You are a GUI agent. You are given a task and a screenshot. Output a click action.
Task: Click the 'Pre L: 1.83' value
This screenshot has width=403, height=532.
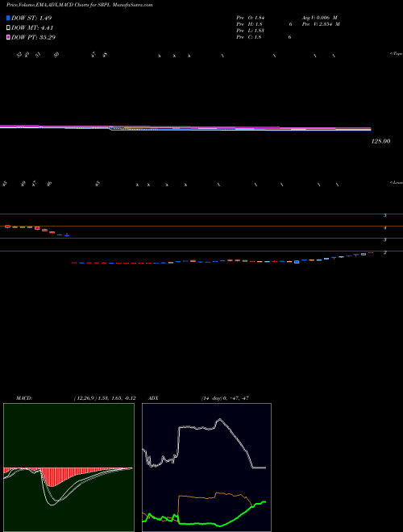251,31
